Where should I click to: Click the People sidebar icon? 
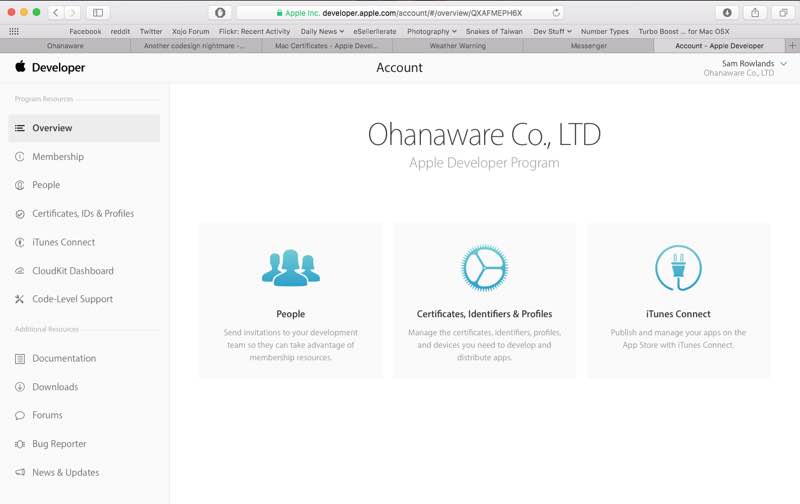19,185
